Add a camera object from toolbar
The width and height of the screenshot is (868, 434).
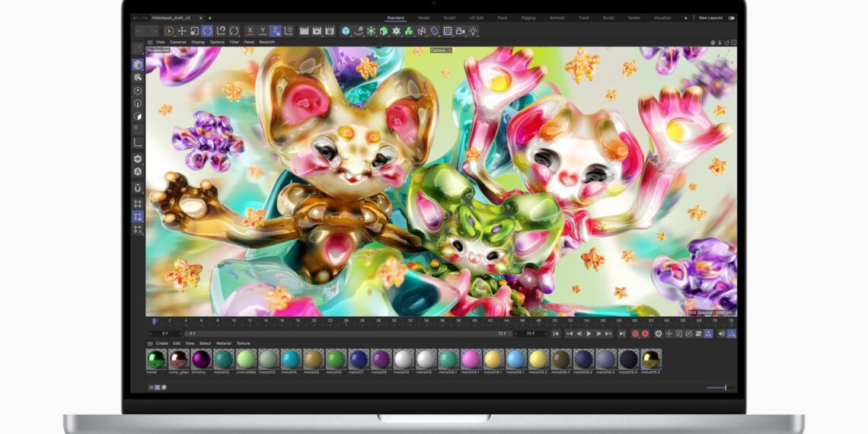(x=460, y=31)
